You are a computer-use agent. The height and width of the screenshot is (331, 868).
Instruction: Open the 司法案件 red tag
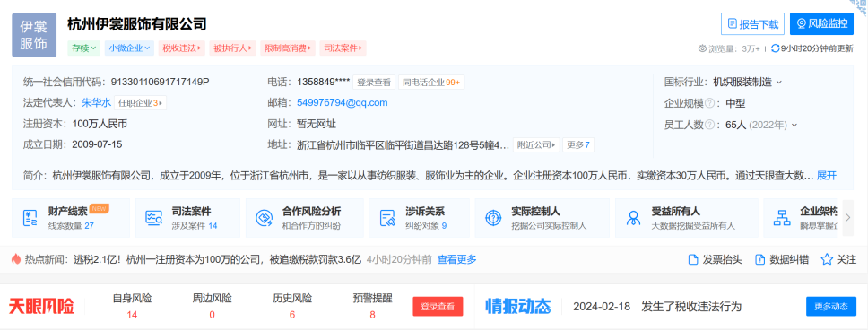tap(343, 48)
